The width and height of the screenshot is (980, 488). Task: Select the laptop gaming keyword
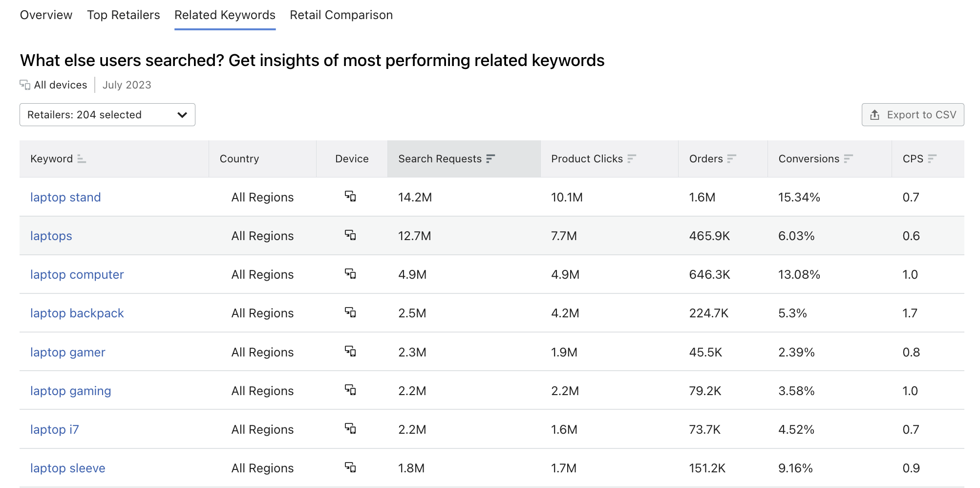pyautogui.click(x=70, y=391)
